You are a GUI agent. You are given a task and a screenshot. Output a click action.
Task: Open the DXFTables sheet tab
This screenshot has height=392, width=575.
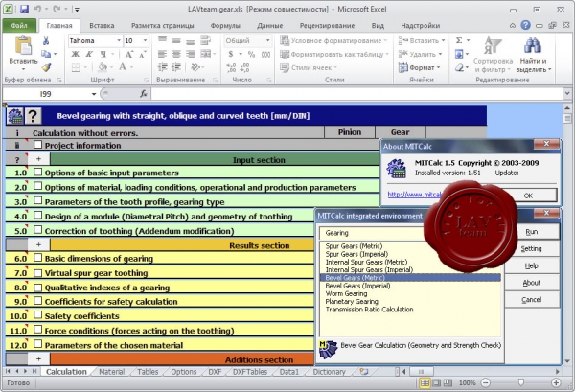(x=250, y=372)
